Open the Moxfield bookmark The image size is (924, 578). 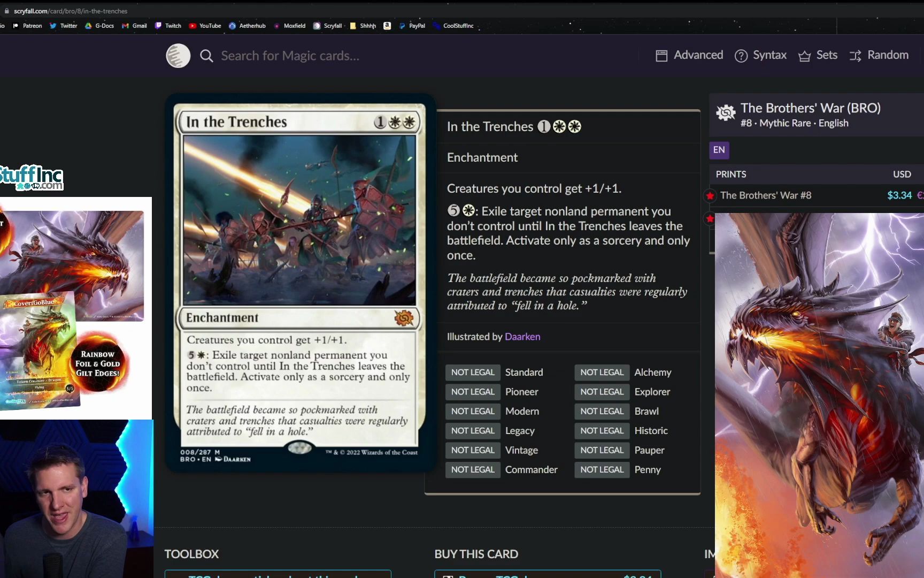click(289, 26)
